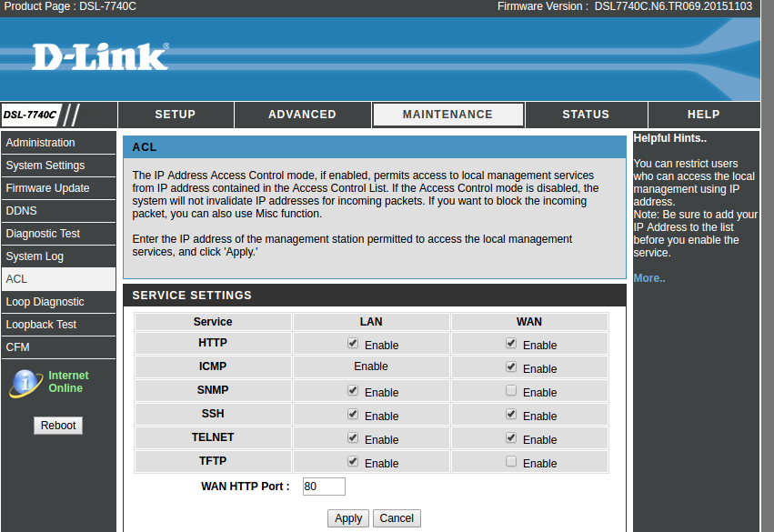Open the STATUS tab
This screenshot has height=532, width=774.
(x=586, y=115)
